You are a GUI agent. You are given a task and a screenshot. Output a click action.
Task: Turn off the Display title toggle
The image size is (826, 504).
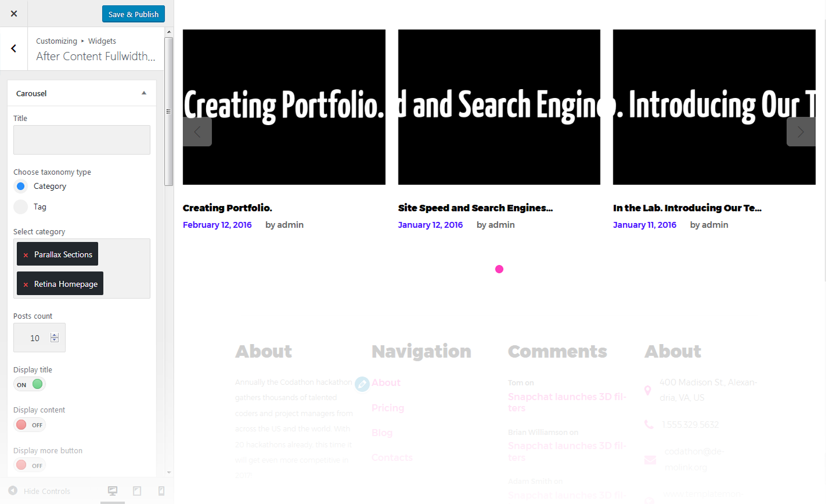[30, 384]
